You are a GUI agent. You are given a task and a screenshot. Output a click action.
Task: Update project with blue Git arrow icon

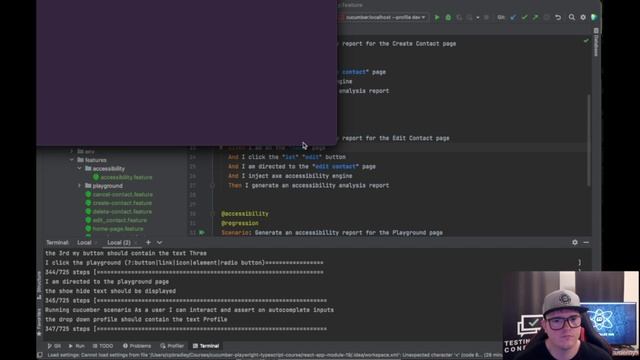[513, 17]
